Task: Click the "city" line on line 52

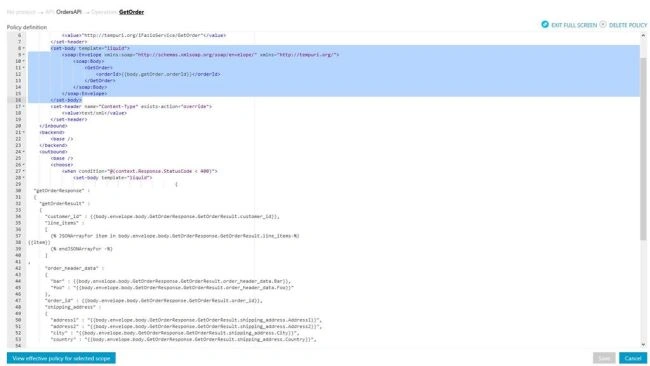Action: (175, 333)
